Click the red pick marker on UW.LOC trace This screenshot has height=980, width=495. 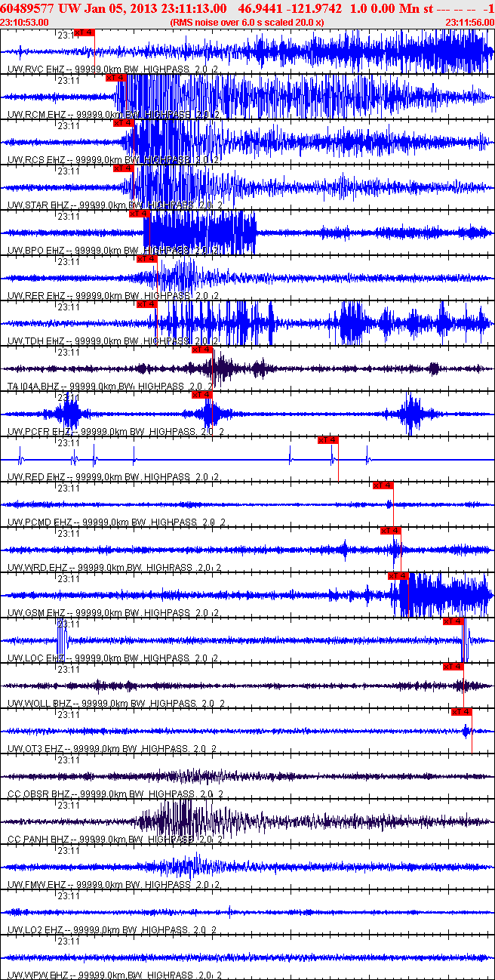[x=453, y=621]
